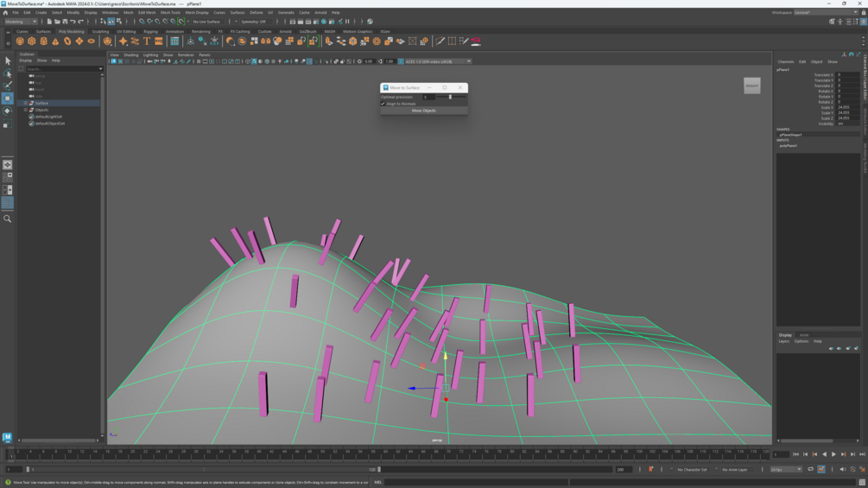Click the Outliner Search field
The height and width of the screenshot is (488, 868).
(x=61, y=68)
